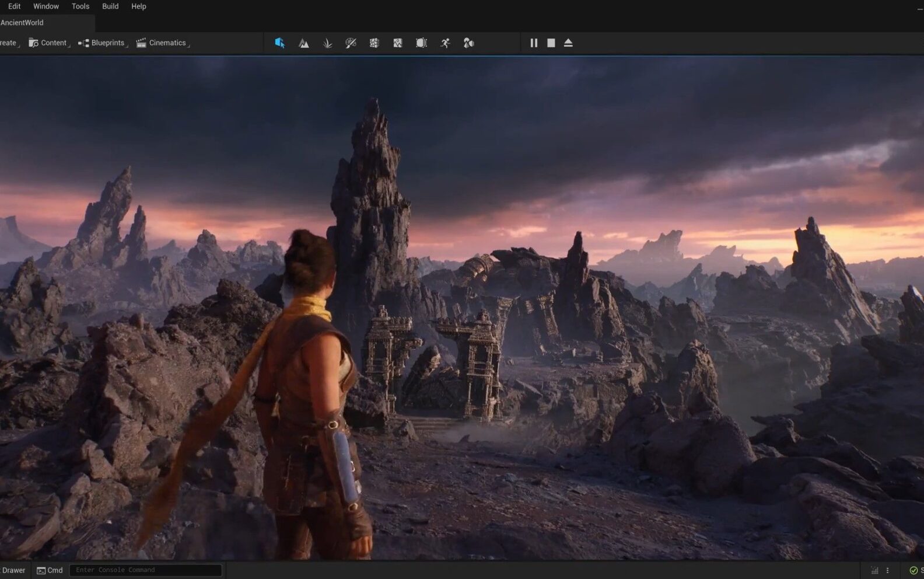924x579 pixels.
Task: Focus the Enter Console Command field
Action: click(146, 570)
